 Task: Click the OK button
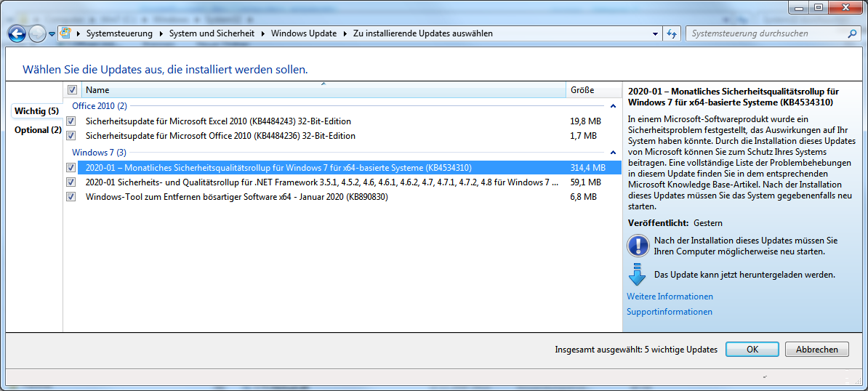[x=752, y=350]
